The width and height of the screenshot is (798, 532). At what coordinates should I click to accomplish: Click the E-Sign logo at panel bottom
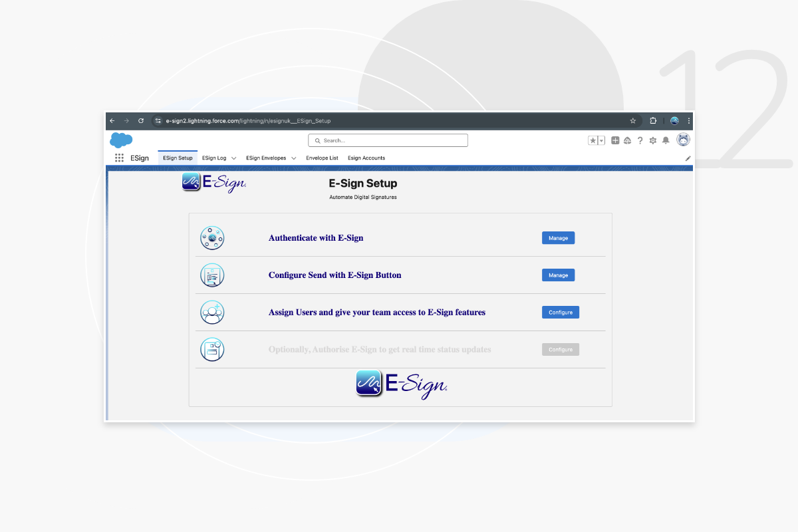coord(402,384)
